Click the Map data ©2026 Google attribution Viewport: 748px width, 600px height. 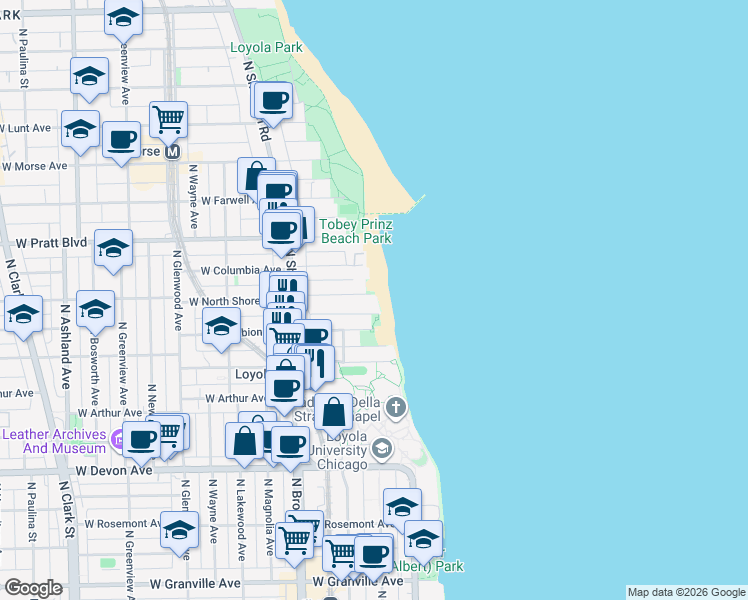click(x=686, y=592)
